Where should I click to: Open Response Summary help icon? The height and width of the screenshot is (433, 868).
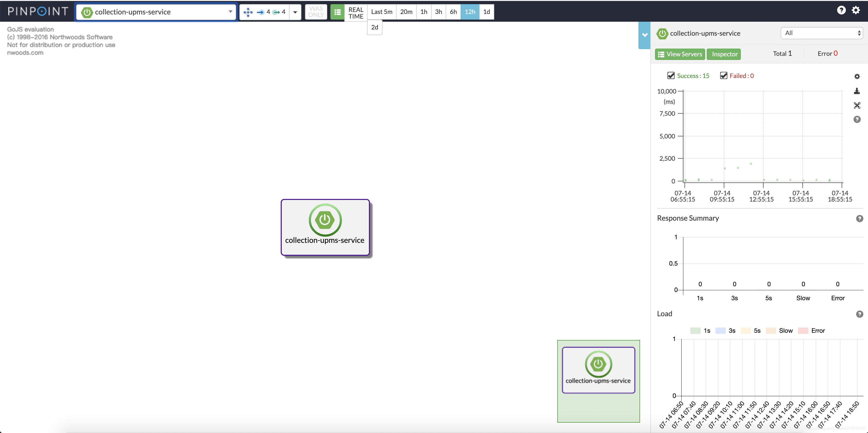tap(859, 219)
